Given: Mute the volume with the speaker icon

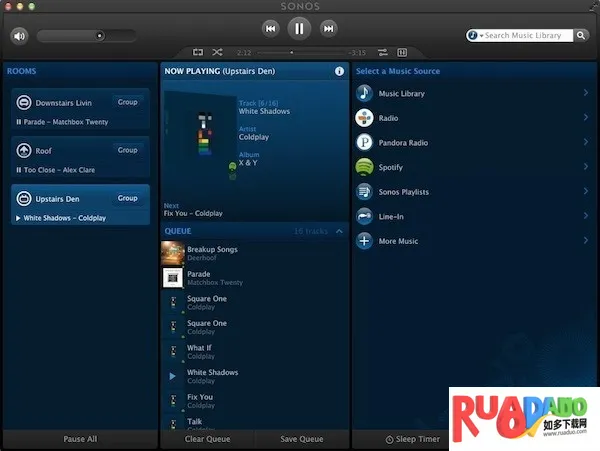Looking at the screenshot, I should pos(19,36).
